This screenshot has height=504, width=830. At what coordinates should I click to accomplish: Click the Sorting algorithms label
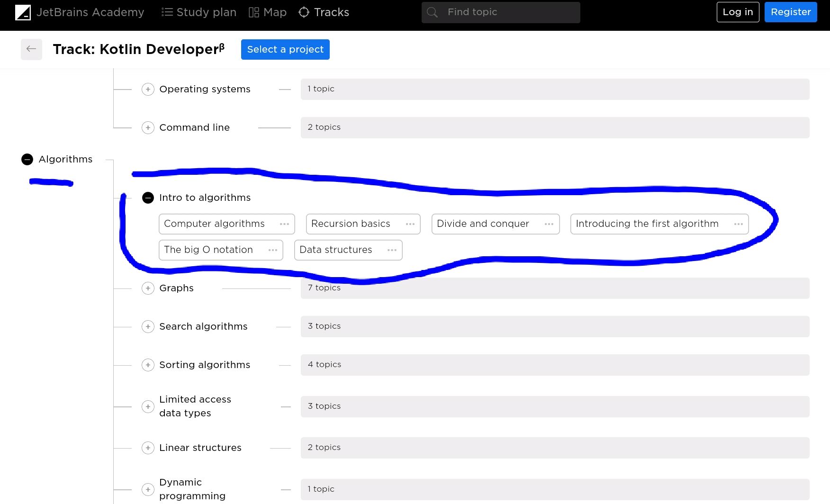tap(205, 365)
